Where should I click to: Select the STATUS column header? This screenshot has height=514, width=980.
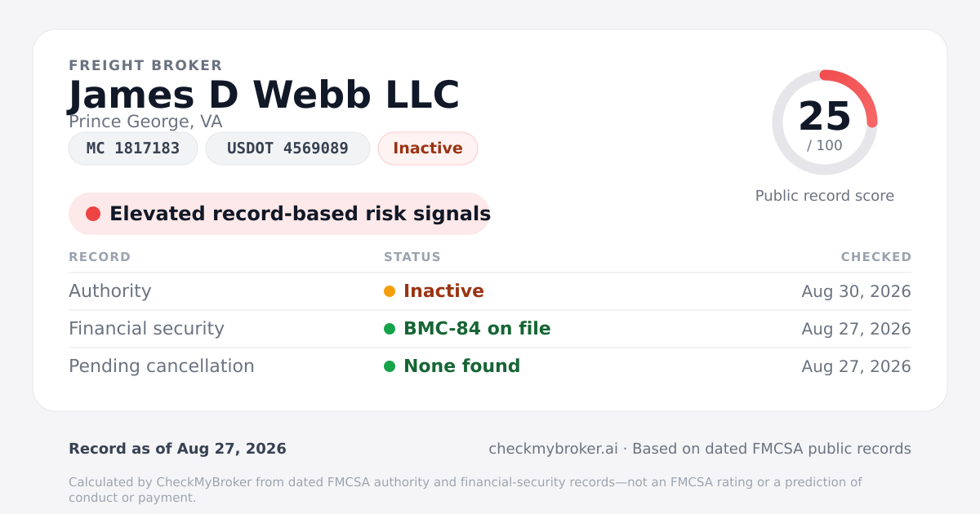[x=412, y=257]
